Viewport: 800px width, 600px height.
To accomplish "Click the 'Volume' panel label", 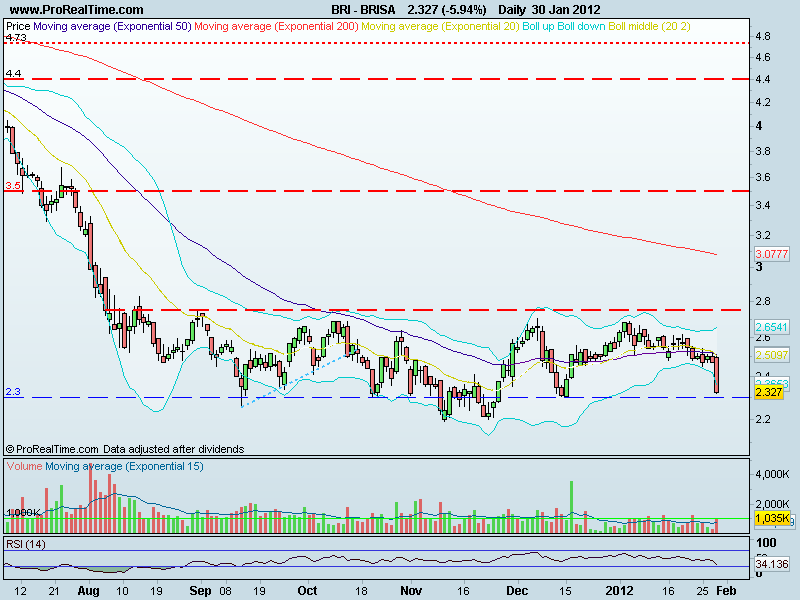I will pos(24,466).
